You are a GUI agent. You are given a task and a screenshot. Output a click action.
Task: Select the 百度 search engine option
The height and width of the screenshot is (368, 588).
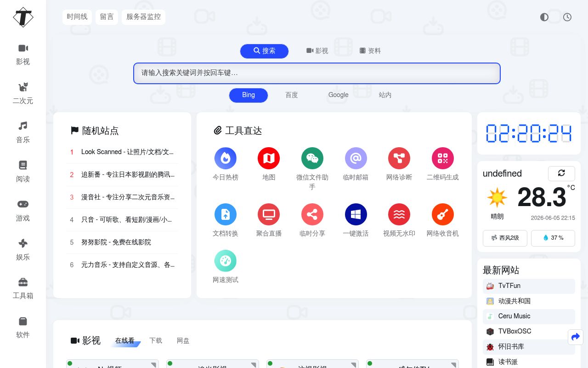(x=292, y=95)
